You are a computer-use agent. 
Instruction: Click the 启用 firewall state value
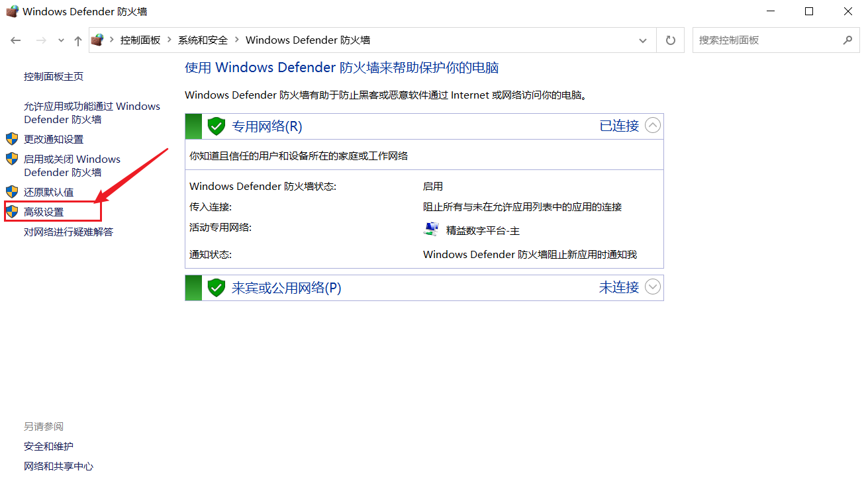pos(433,187)
